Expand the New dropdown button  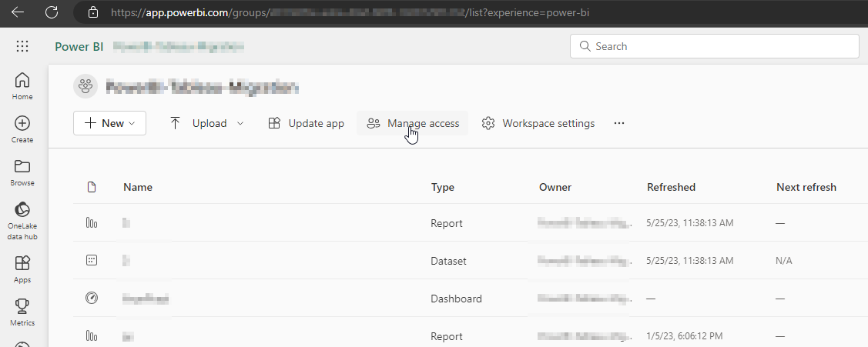[109, 123]
